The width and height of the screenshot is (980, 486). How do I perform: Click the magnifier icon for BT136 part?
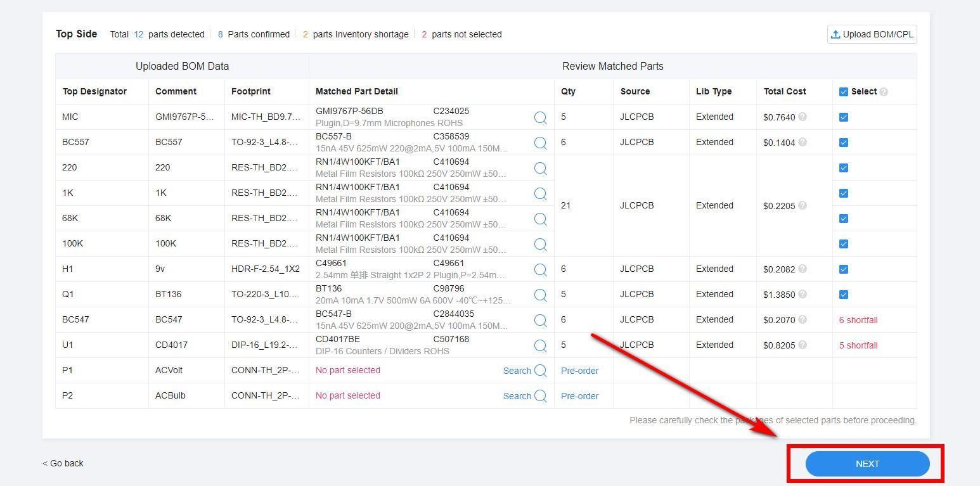[540, 295]
